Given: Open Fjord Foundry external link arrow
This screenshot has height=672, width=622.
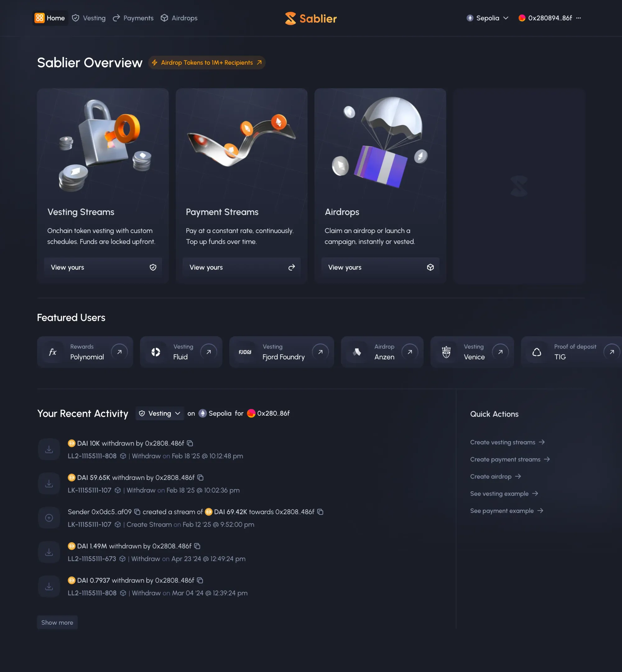Looking at the screenshot, I should click(320, 352).
